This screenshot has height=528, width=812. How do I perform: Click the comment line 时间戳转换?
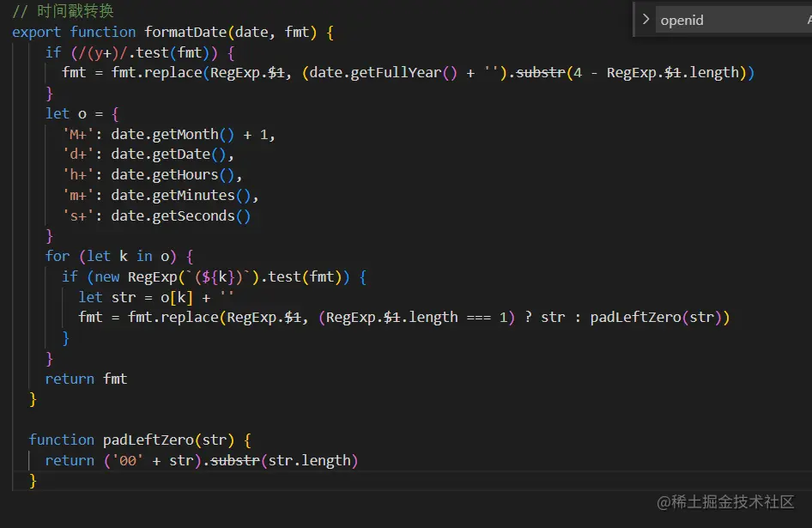64,11
